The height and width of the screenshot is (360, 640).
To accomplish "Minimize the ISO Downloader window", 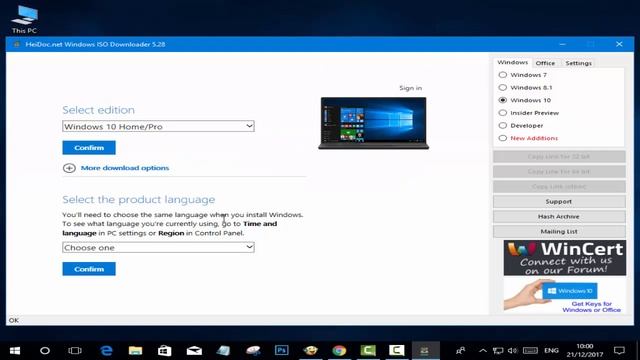I will [x=562, y=44].
